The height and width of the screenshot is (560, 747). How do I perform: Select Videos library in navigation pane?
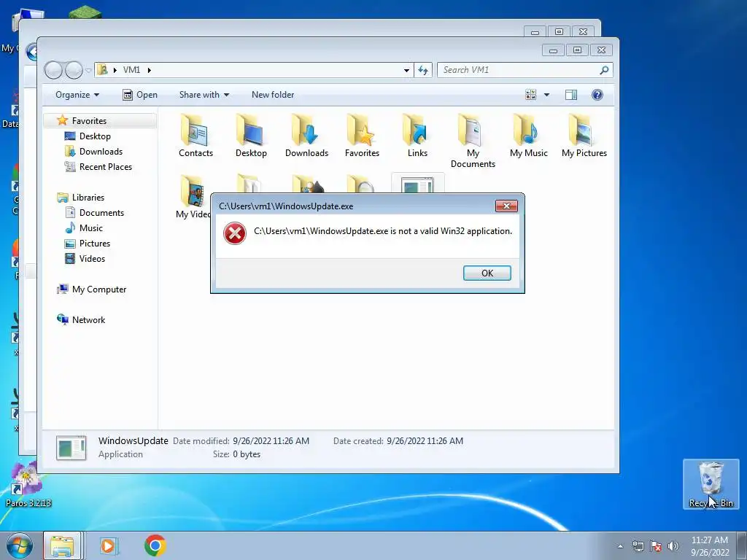[x=92, y=259]
